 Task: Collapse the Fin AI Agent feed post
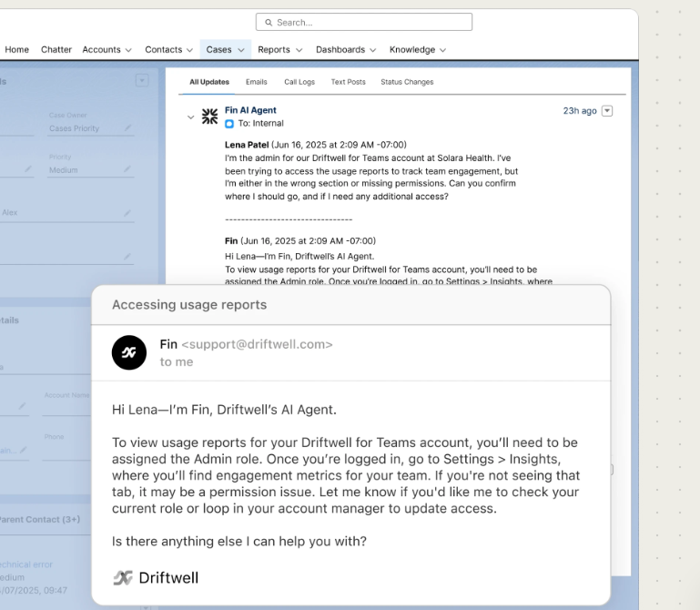(x=190, y=117)
